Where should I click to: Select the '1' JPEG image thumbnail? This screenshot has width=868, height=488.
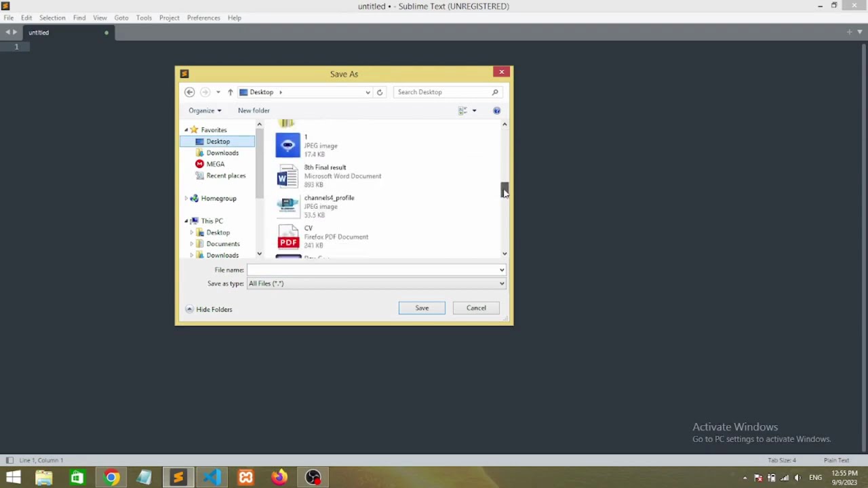click(x=288, y=145)
